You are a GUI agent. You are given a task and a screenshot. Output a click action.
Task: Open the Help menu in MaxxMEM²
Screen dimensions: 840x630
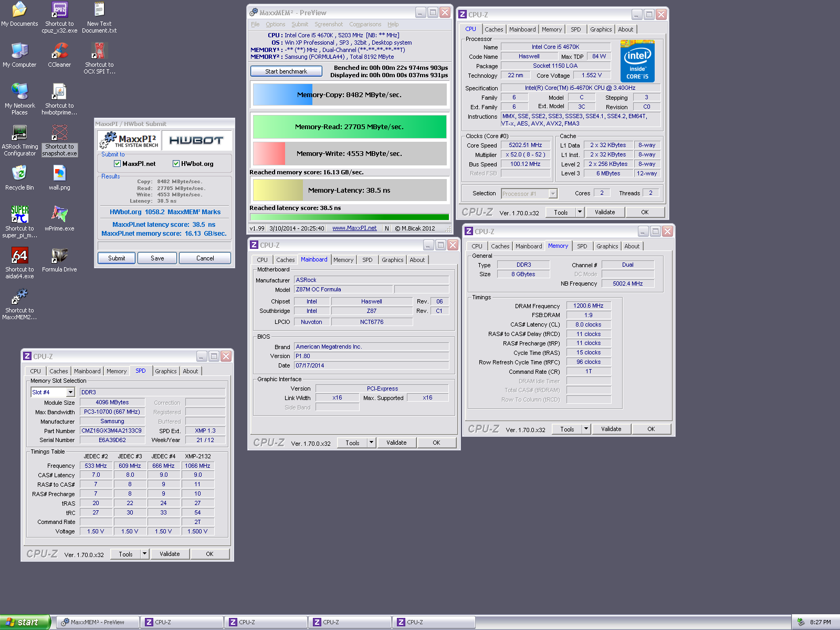pyautogui.click(x=393, y=24)
